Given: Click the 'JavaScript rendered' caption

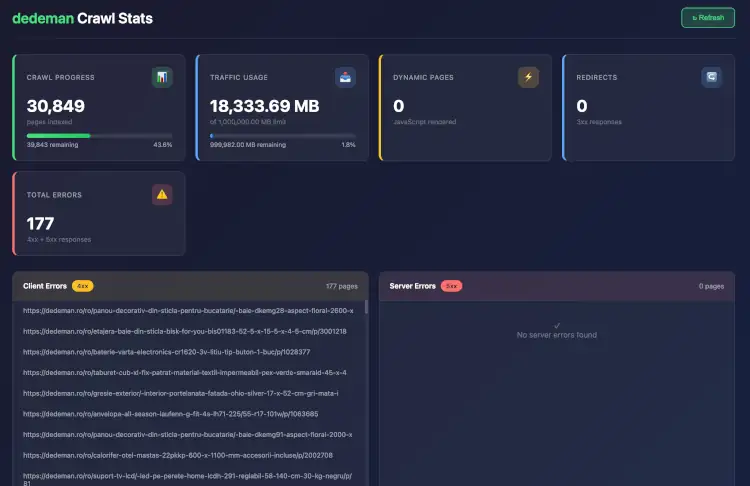Looking at the screenshot, I should tap(425, 122).
